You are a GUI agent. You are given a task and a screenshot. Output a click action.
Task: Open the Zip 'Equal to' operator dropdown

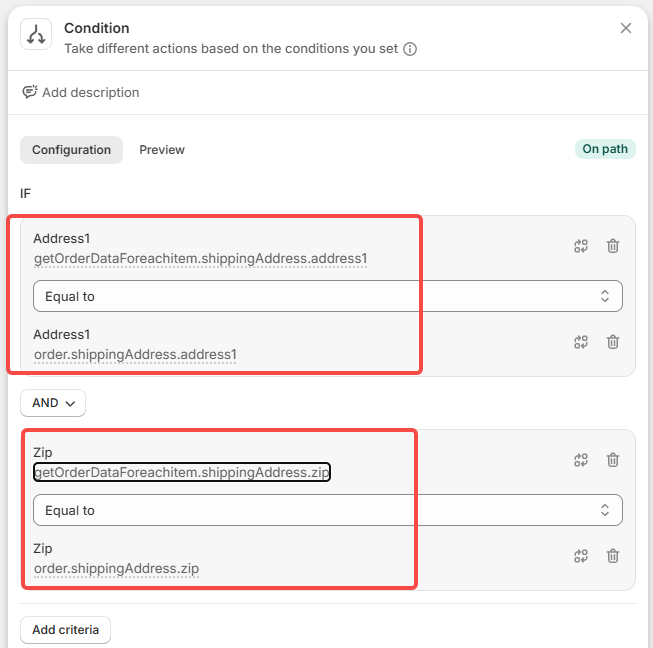click(327, 510)
